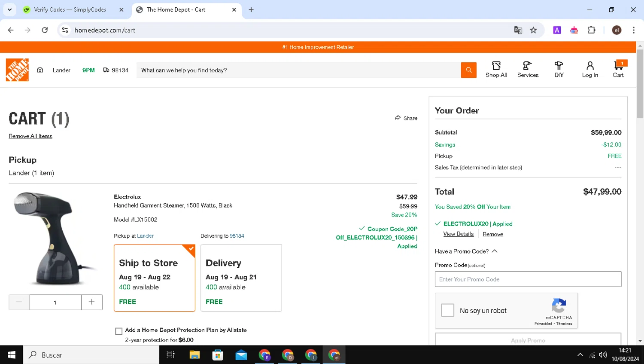Open Task View on the taskbar
Image resolution: width=644 pixels, height=364 pixels.
(x=170, y=355)
